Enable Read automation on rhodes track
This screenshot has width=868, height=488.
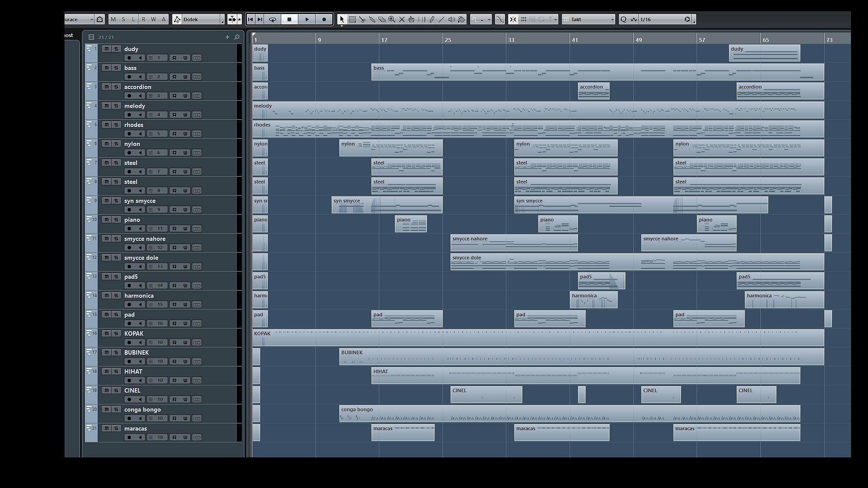175,134
